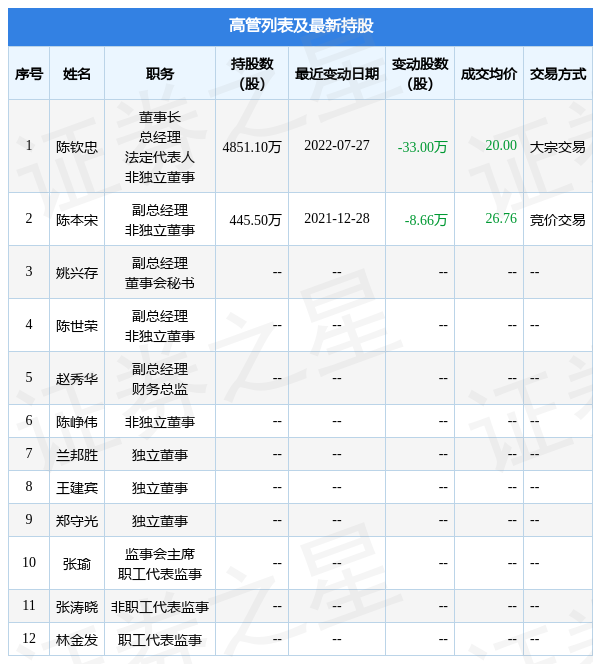Click the date 2022-07-27

[x=337, y=145]
